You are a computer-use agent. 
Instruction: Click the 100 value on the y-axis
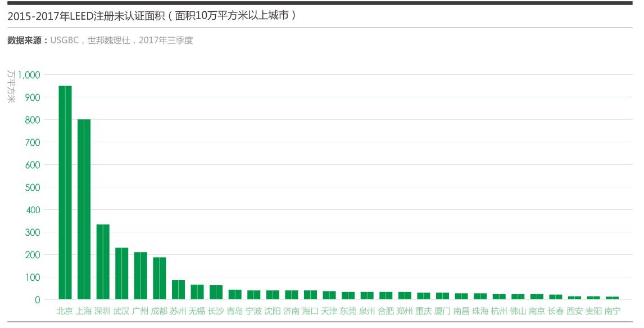[x=33, y=277]
